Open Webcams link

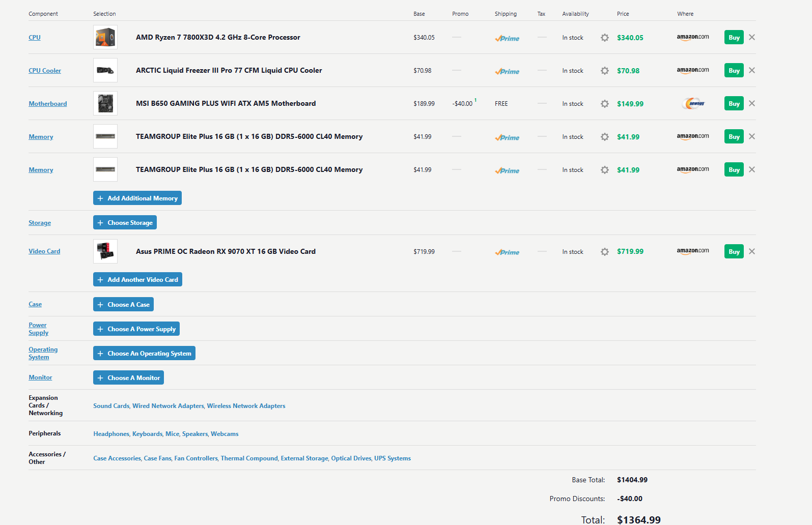pos(225,434)
